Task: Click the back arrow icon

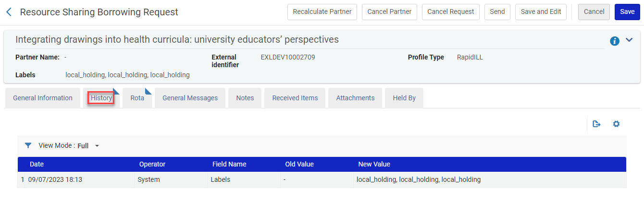Action: [9, 12]
